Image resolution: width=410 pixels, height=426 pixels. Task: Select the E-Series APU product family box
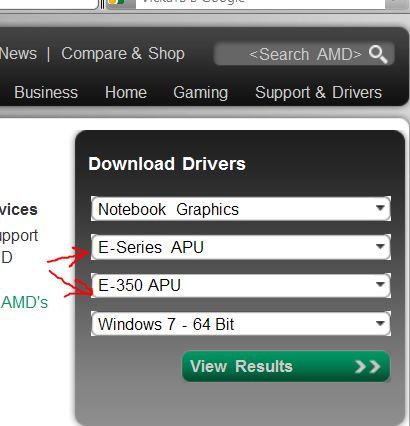point(241,247)
